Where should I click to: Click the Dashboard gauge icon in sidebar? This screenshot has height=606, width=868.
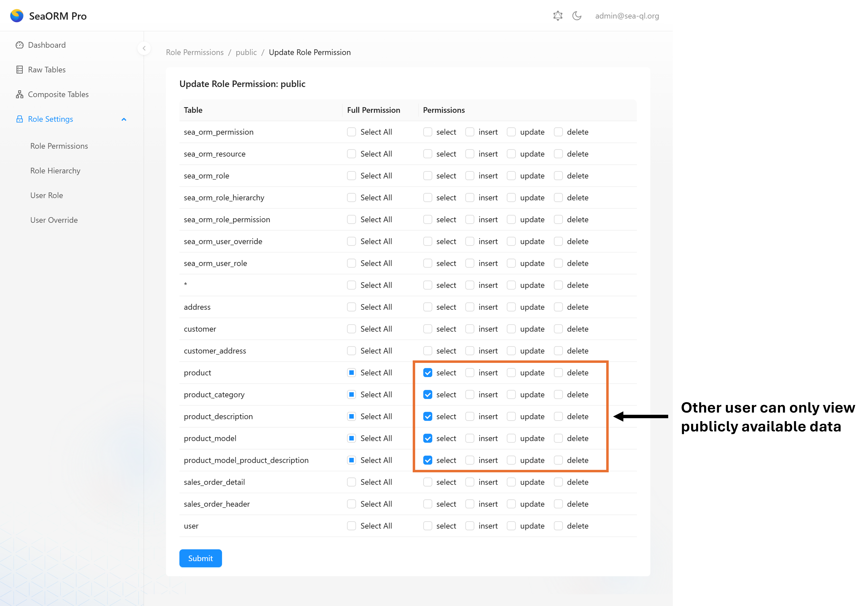20,45
